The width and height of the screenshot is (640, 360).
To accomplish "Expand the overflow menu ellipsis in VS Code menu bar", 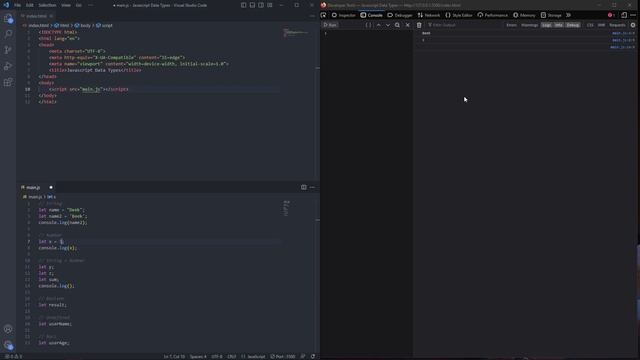I will 90,5.
